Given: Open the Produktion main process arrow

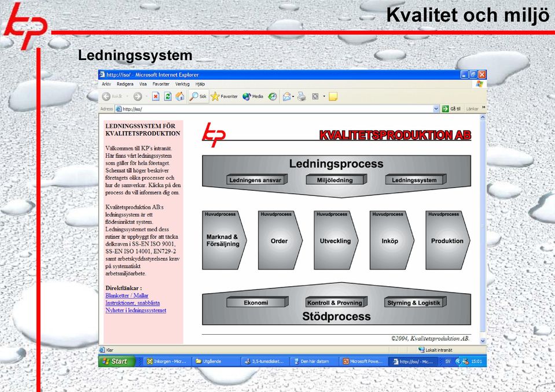Looking at the screenshot, I should point(448,241).
